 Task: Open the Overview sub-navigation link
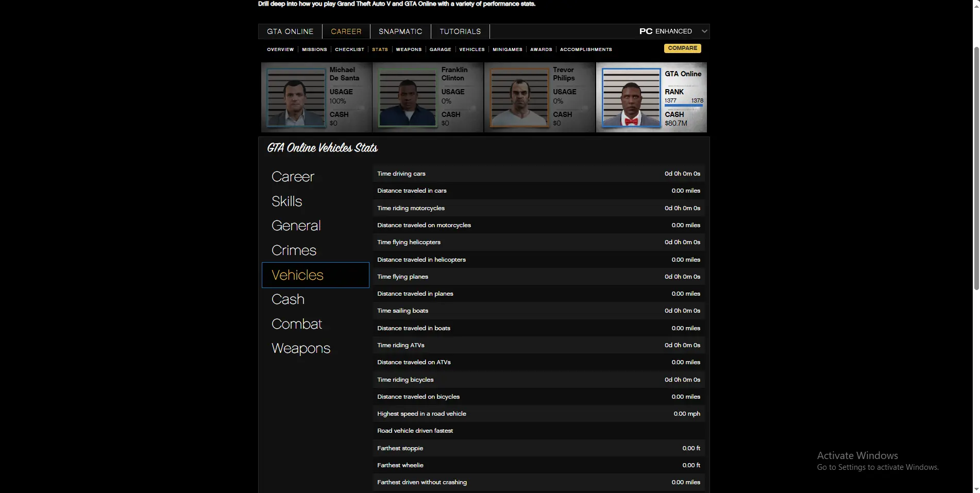coord(280,49)
